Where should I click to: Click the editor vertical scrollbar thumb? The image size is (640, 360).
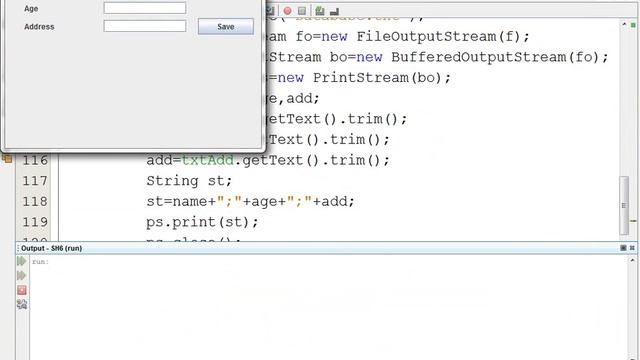[x=624, y=205]
